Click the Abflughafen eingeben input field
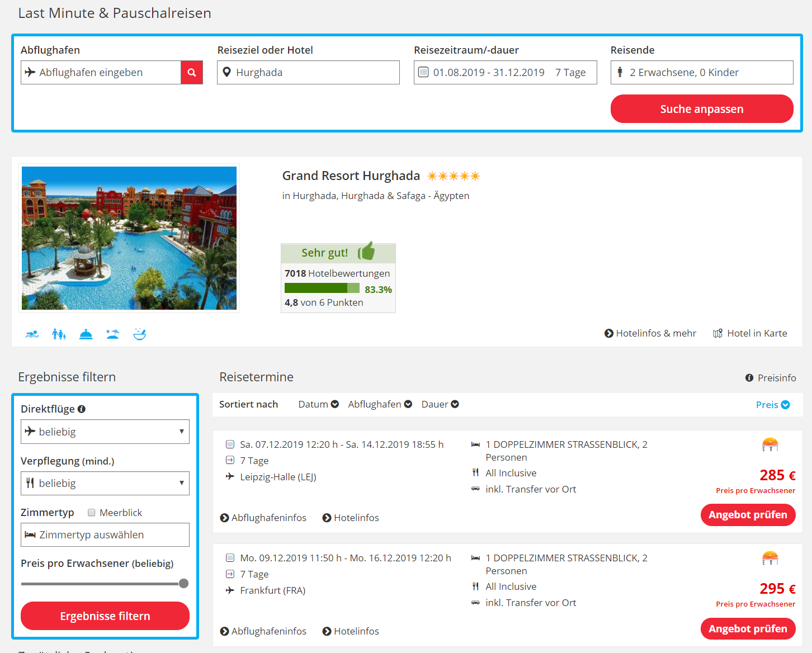 (x=101, y=73)
